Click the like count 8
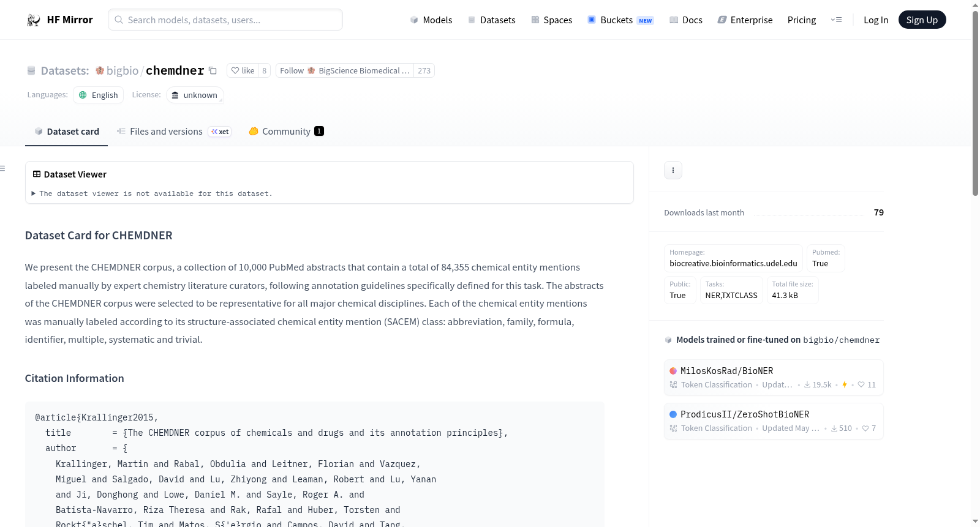 [x=265, y=70]
